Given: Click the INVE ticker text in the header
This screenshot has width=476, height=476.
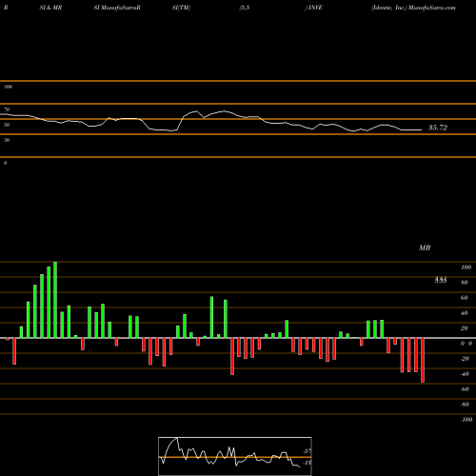Looking at the screenshot, I should click(x=315, y=8).
